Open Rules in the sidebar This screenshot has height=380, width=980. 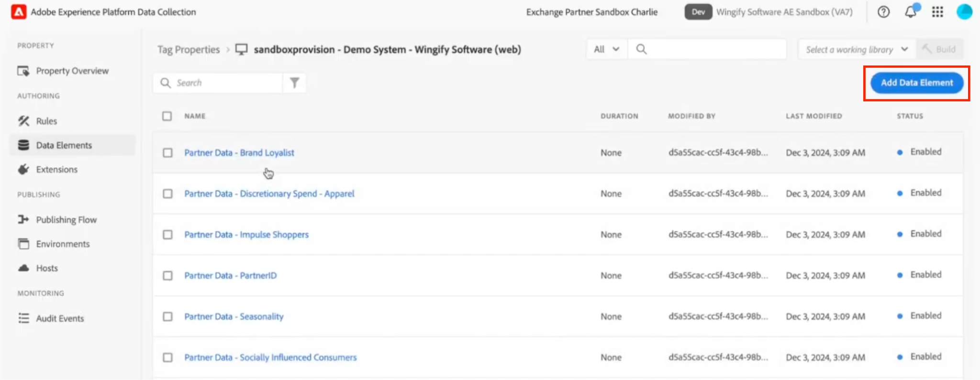point(46,121)
